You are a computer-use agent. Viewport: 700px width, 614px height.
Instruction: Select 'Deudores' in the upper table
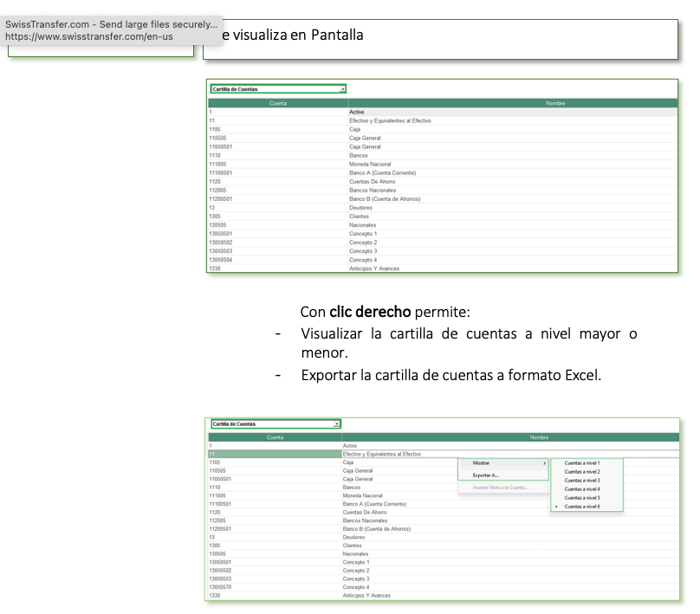tap(360, 208)
